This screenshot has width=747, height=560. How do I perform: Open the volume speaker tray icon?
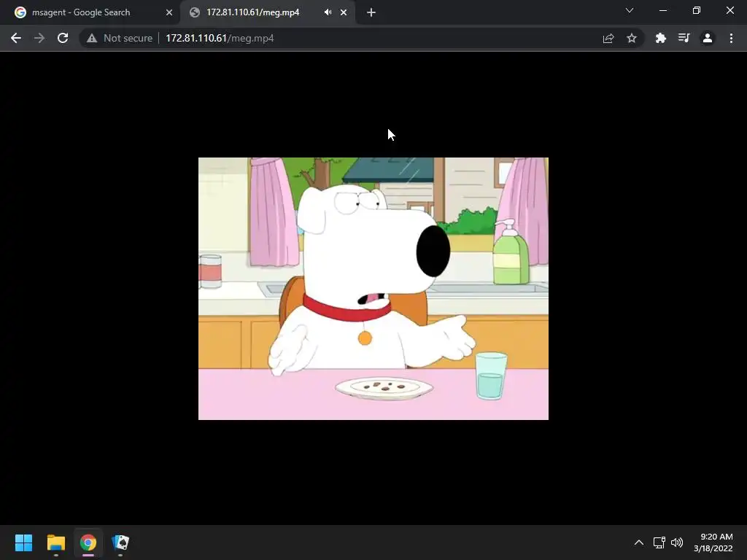(676, 542)
